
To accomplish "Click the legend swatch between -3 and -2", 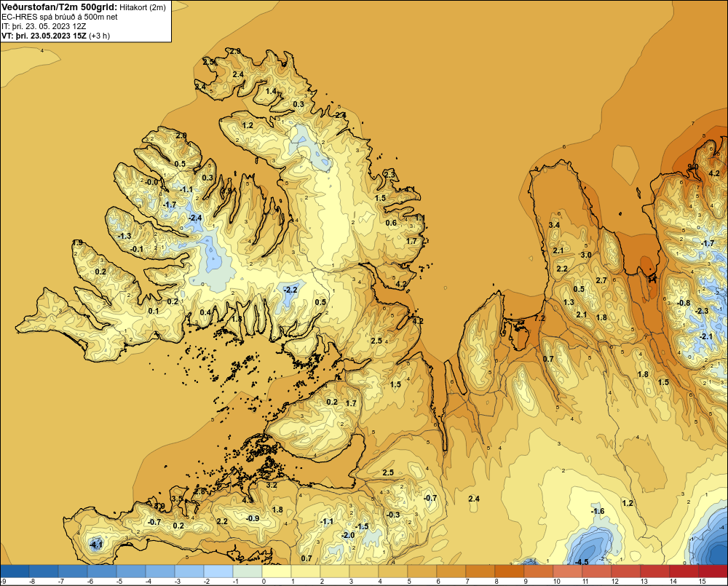I will 189,571.
